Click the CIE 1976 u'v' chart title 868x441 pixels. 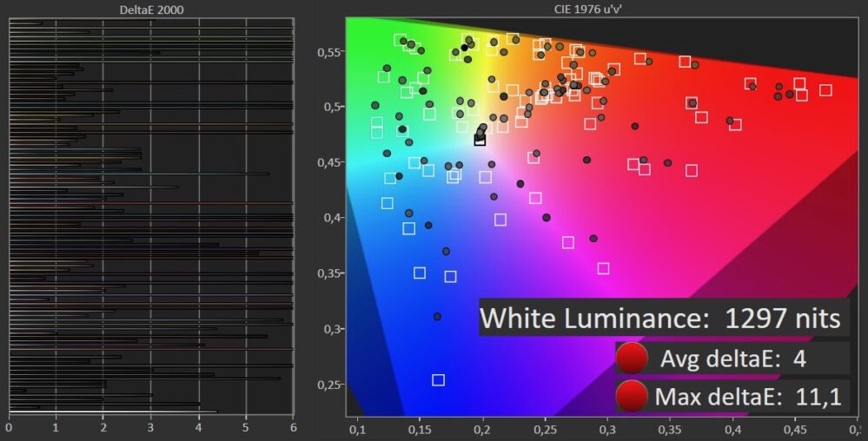(x=587, y=10)
